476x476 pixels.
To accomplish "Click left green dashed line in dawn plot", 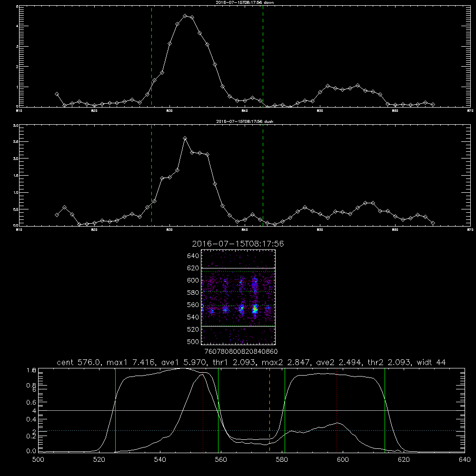I will click(151, 57).
